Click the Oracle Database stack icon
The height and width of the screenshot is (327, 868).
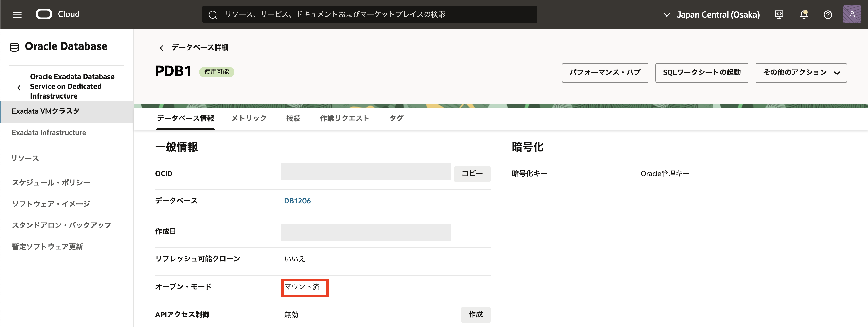[14, 47]
